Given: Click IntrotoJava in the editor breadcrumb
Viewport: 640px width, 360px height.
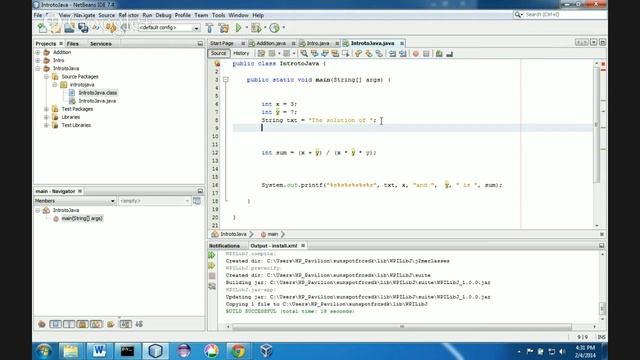Looking at the screenshot, I should point(233,234).
